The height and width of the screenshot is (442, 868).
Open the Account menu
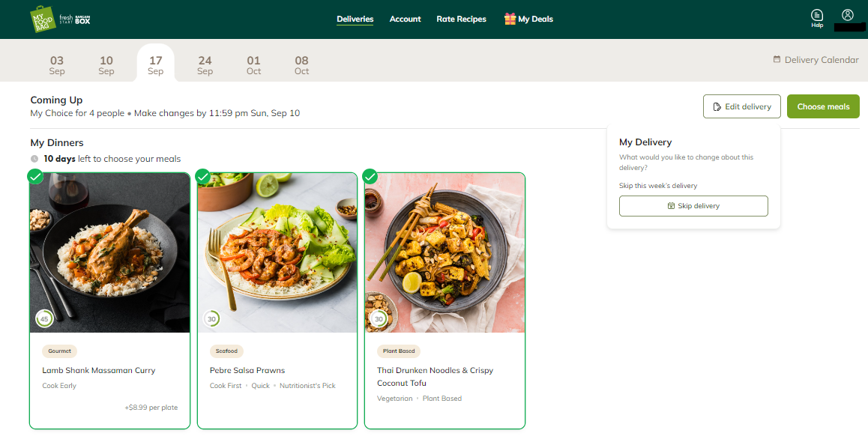pyautogui.click(x=405, y=19)
